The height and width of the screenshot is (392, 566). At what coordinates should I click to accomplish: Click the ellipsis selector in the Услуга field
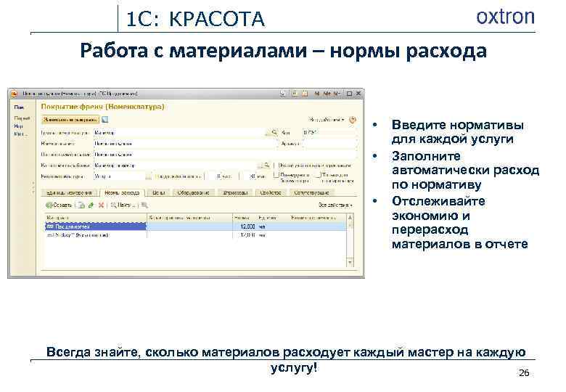(148, 176)
